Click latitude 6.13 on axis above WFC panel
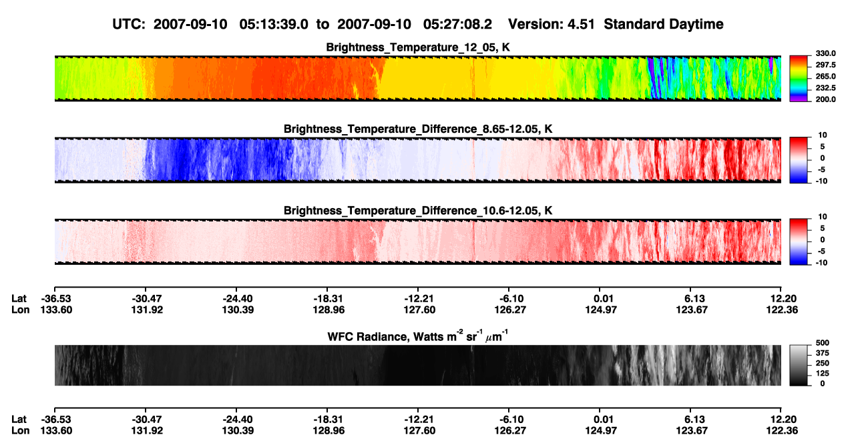The image size is (868, 445). click(692, 299)
